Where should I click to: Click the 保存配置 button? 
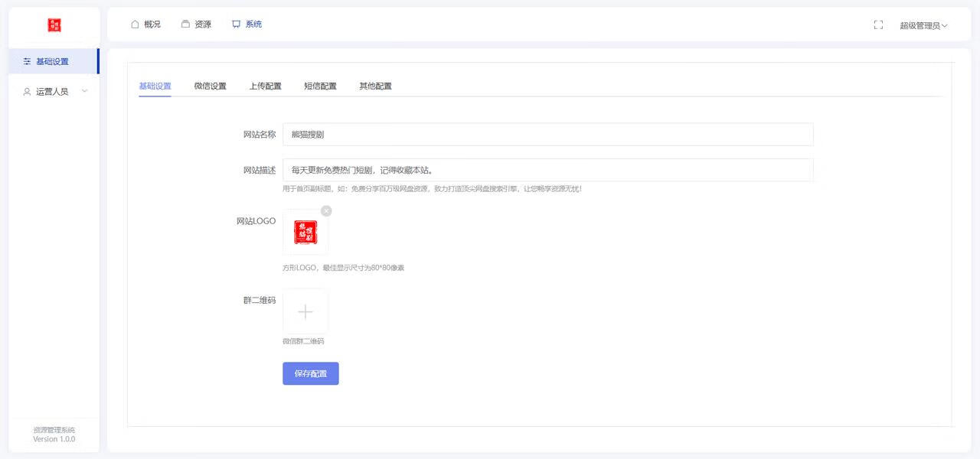coord(310,373)
